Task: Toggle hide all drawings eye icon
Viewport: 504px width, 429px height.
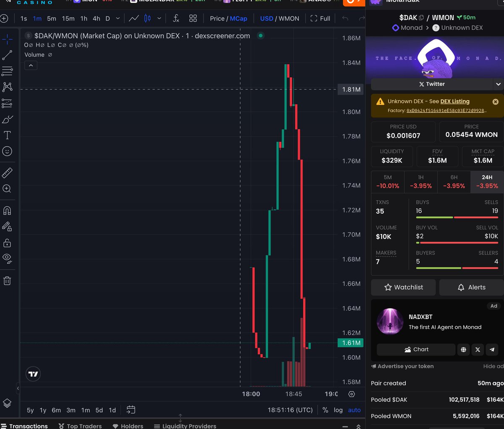Action: tap(7, 258)
